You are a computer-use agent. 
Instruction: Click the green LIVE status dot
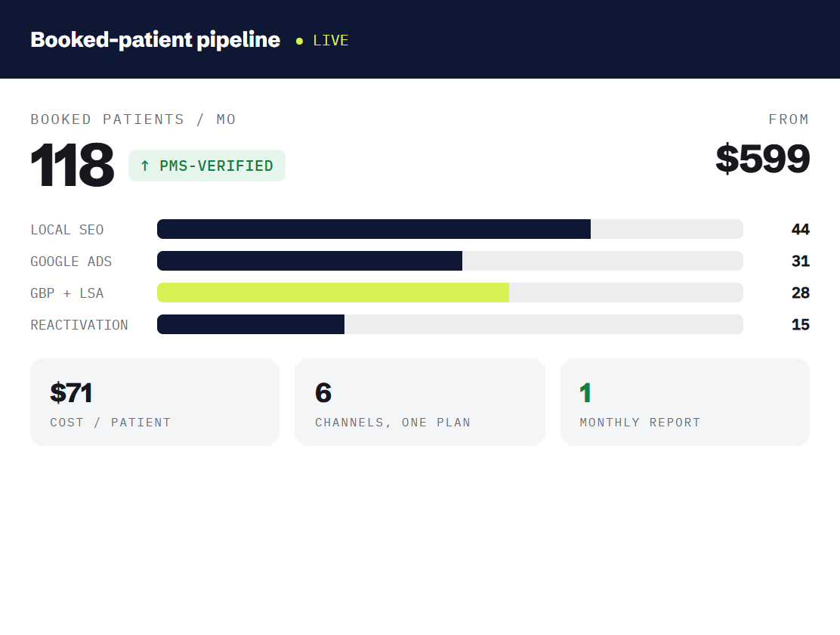pos(299,41)
